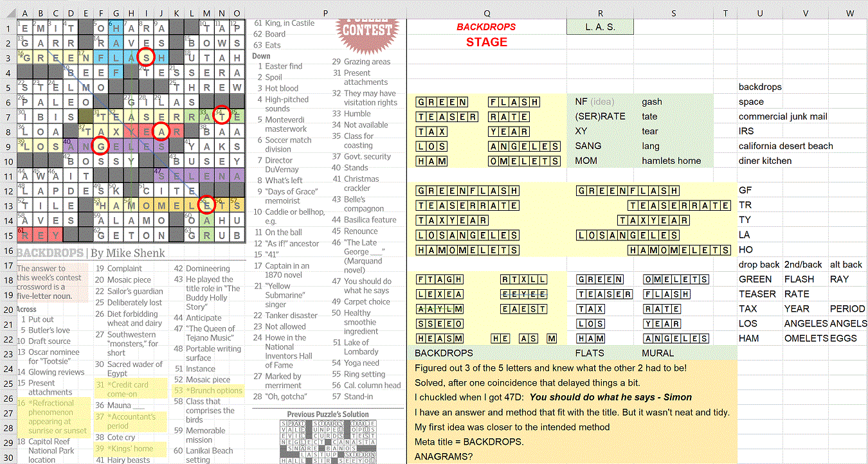
Task: Click the 'gash' cell
Action: pos(673,102)
